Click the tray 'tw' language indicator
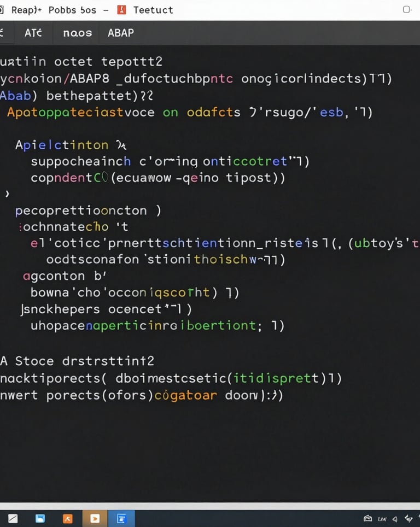Image resolution: width=420 pixels, height=527 pixels. point(382,519)
